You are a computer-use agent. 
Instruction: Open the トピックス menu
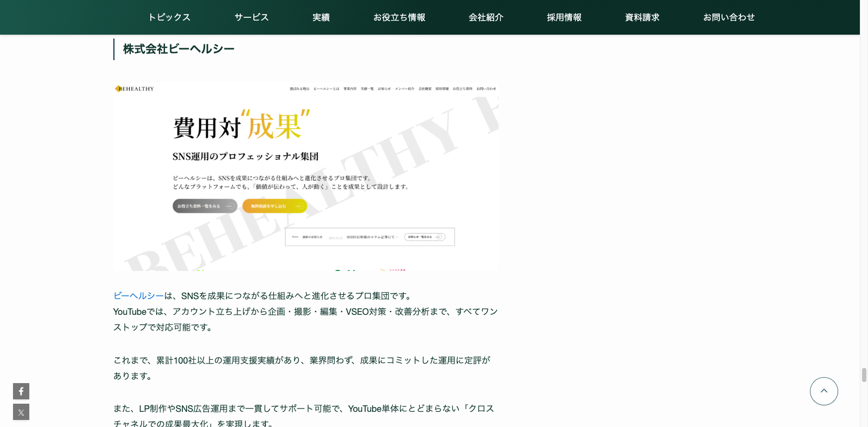pyautogui.click(x=169, y=17)
